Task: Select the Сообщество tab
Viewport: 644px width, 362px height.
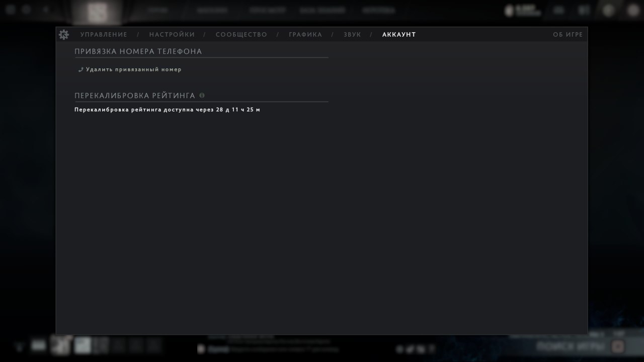Action: pos(242,35)
